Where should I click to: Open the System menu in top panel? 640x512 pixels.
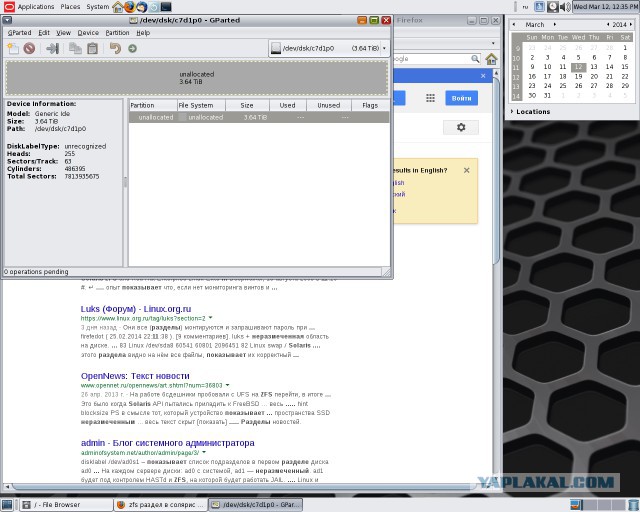98,7
